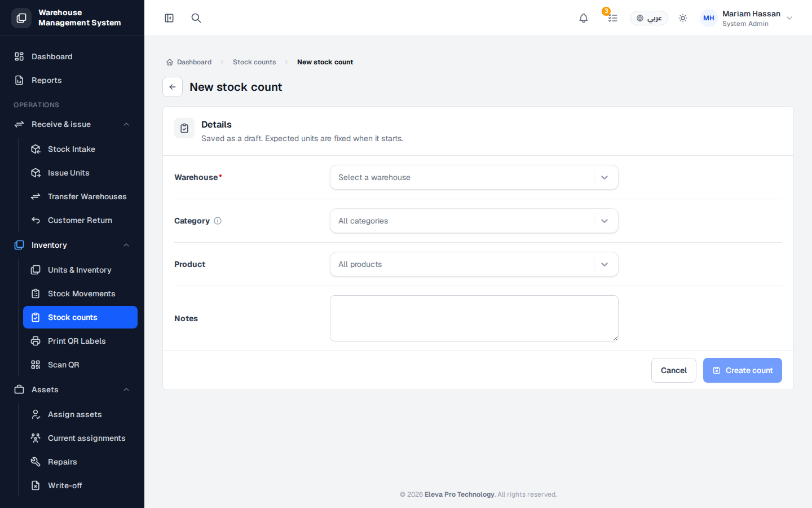Expand the All categories dropdown
Image resolution: width=812 pixels, height=508 pixels.
pyautogui.click(x=474, y=221)
